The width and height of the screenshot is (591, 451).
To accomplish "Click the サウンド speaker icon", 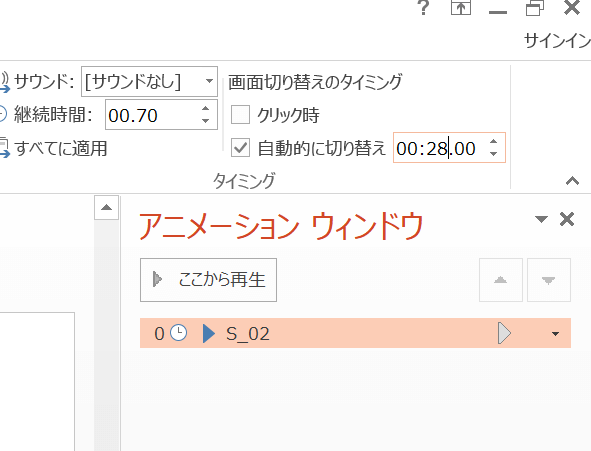I will coord(5,82).
